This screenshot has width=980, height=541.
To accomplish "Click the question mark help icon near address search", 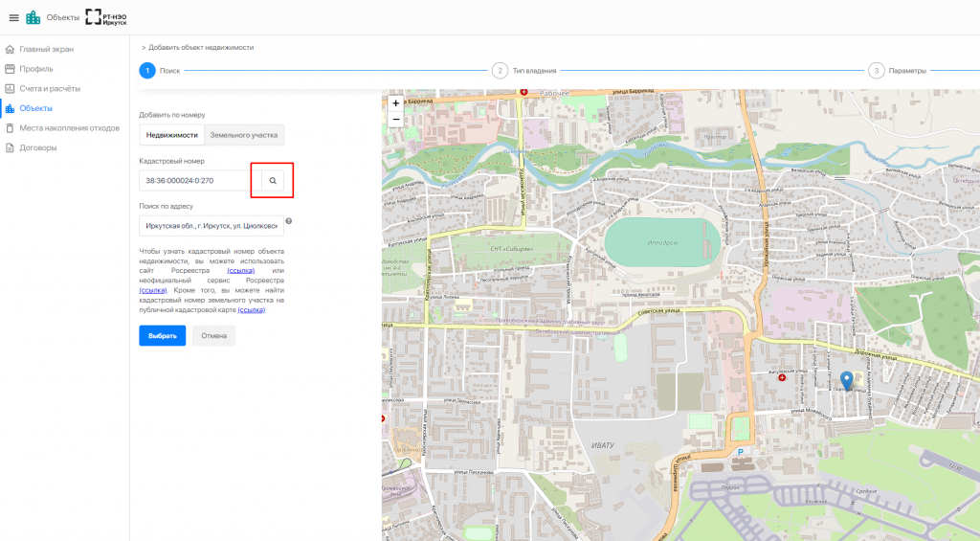I will [289, 221].
